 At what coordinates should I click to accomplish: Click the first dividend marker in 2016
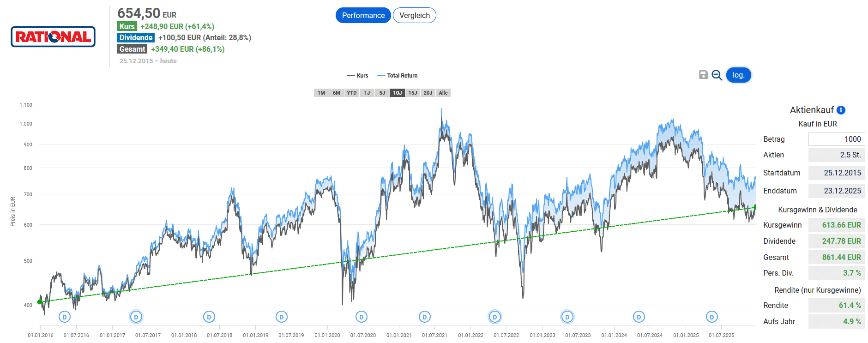(x=65, y=317)
